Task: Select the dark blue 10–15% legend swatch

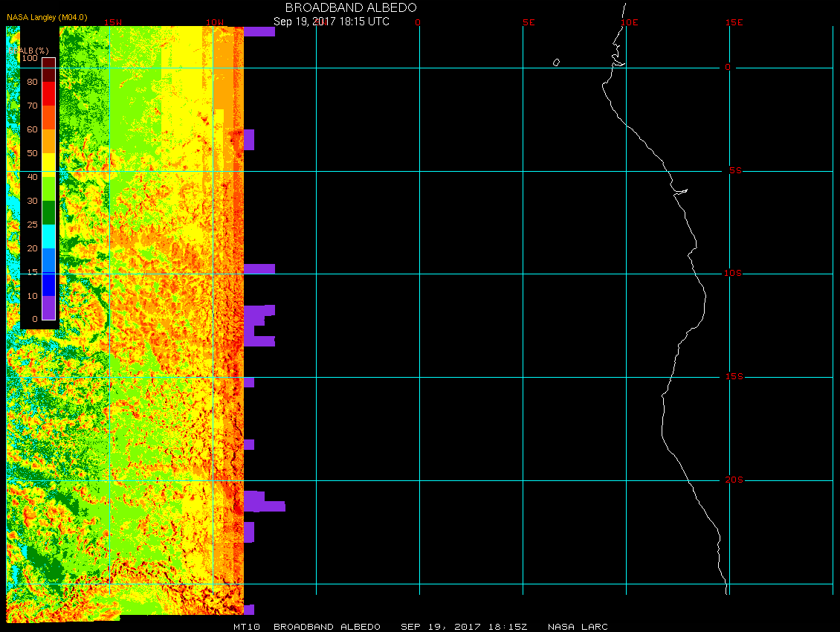Action: (48, 284)
